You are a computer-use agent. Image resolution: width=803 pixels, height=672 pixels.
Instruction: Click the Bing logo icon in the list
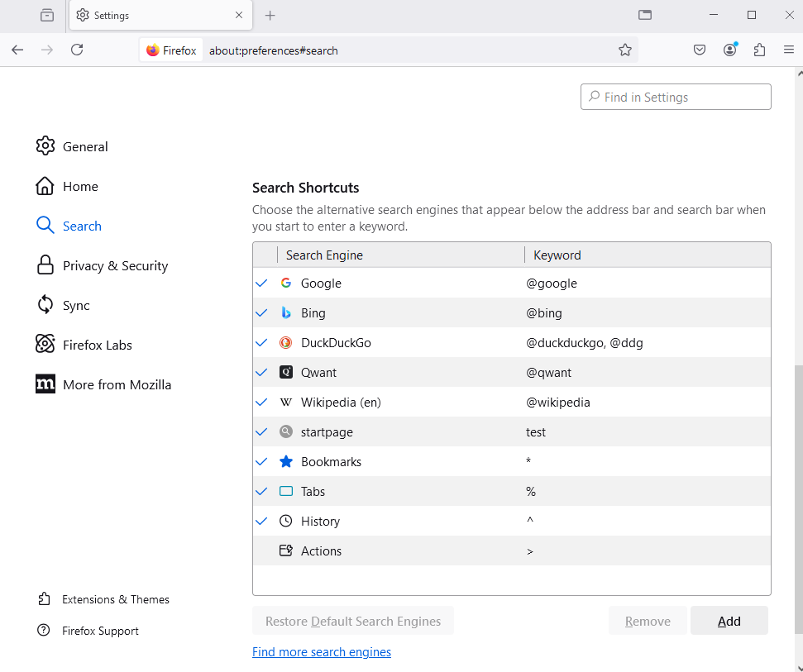[x=286, y=312]
